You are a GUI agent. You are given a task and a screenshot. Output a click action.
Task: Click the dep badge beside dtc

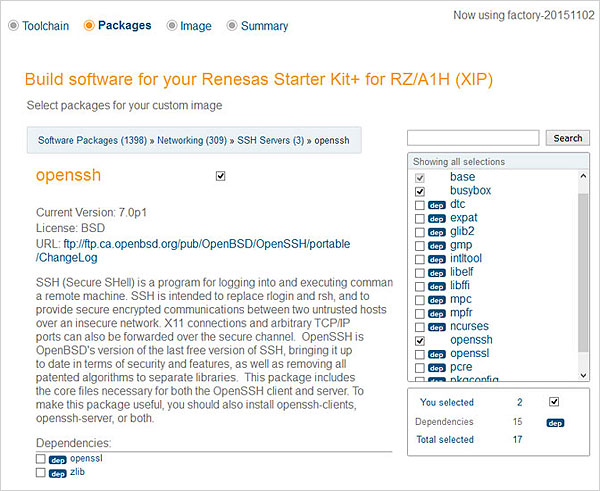click(x=437, y=206)
